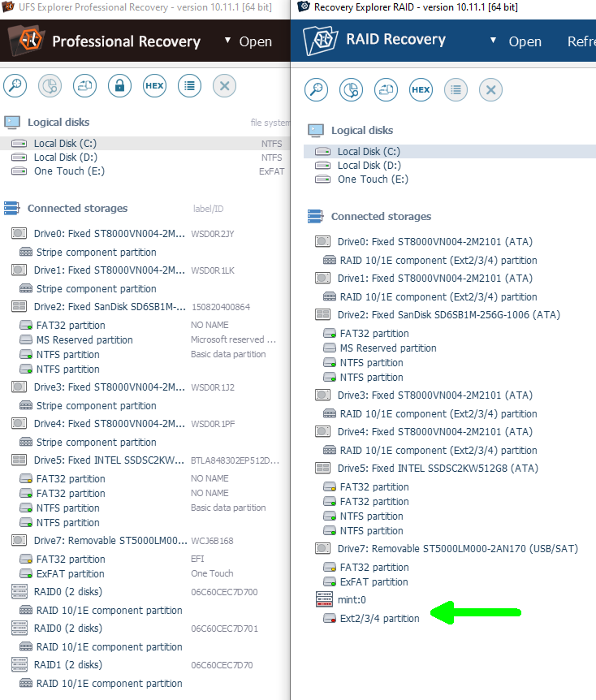Image resolution: width=596 pixels, height=700 pixels.
Task: Click the disk image icon in Professional Recovery toolbar
Action: (x=84, y=86)
